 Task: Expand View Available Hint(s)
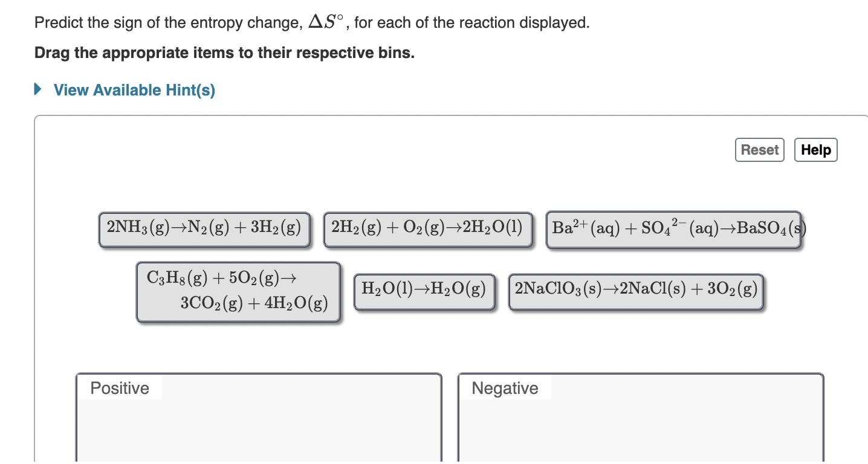point(134,90)
